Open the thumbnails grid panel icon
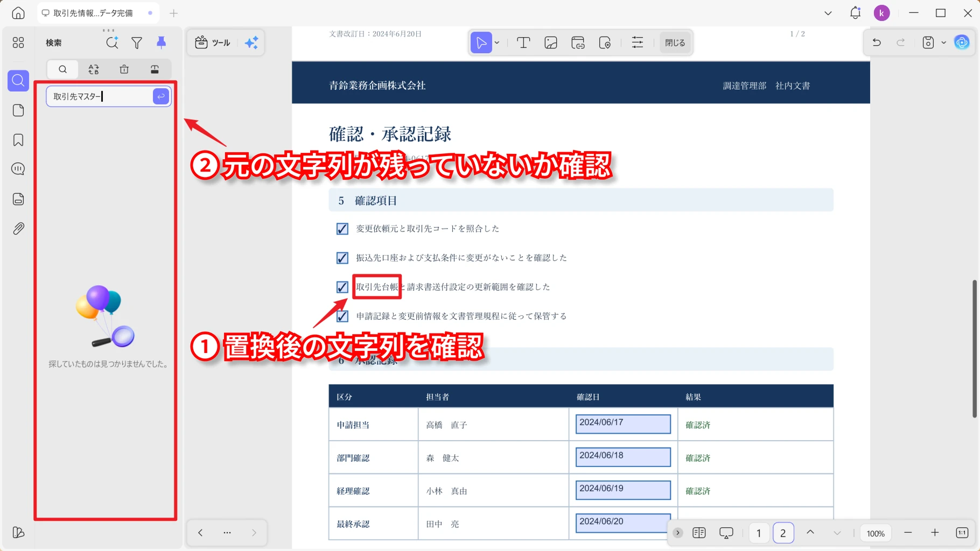The width and height of the screenshot is (980, 551). [18, 43]
